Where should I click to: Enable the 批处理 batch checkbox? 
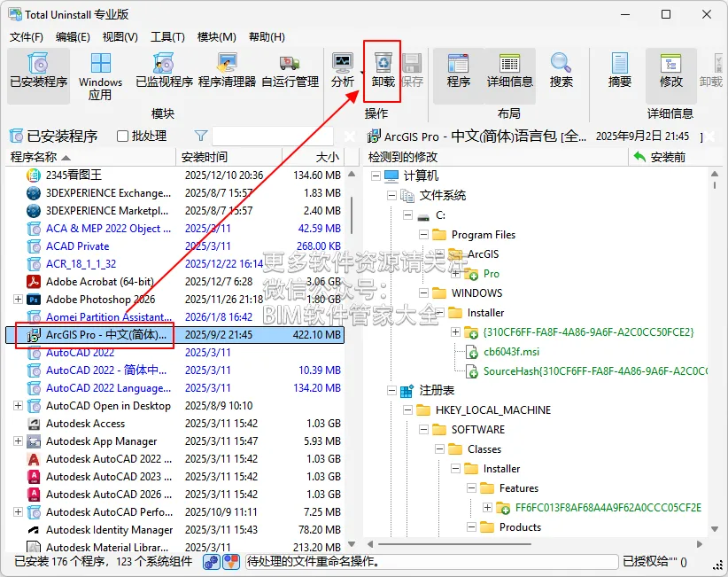[122, 136]
